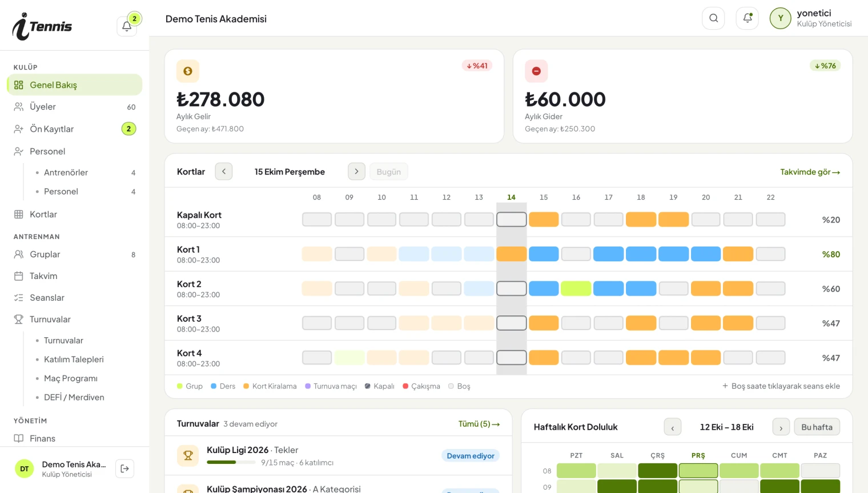This screenshot has height=493, width=868.
Task: Open Genel Bakış in sidebar
Action: (x=75, y=85)
